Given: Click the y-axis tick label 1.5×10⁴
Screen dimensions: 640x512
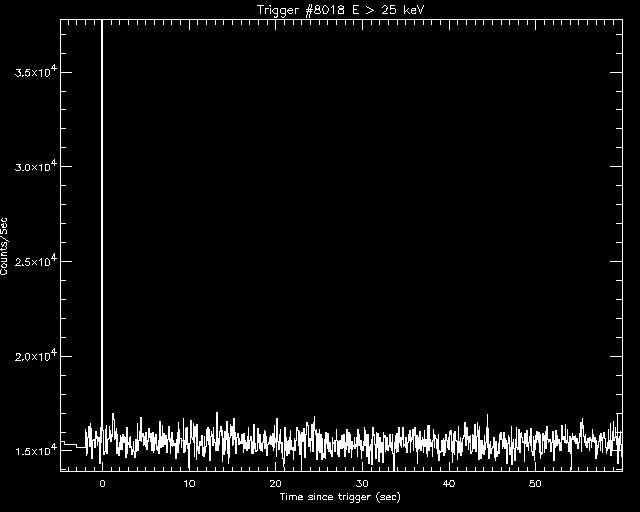Looking at the screenshot, I should click(x=35, y=450).
